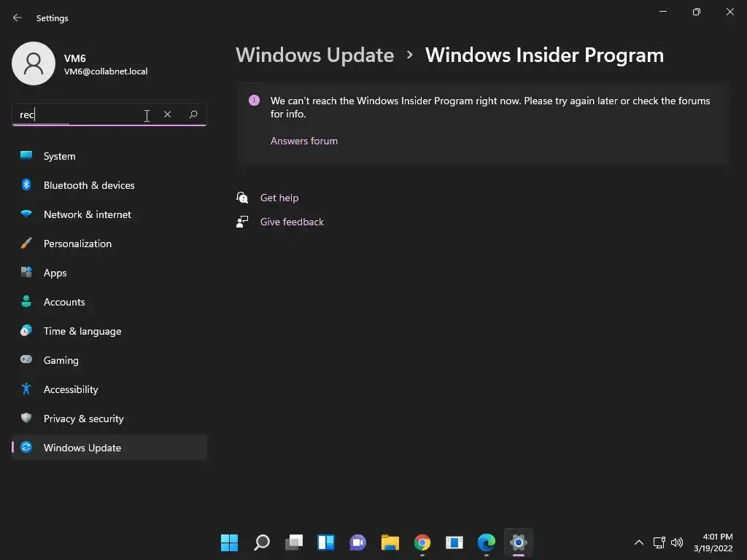This screenshot has height=560, width=747.
Task: Select Accessibility in the sidebar
Action: 109,389
